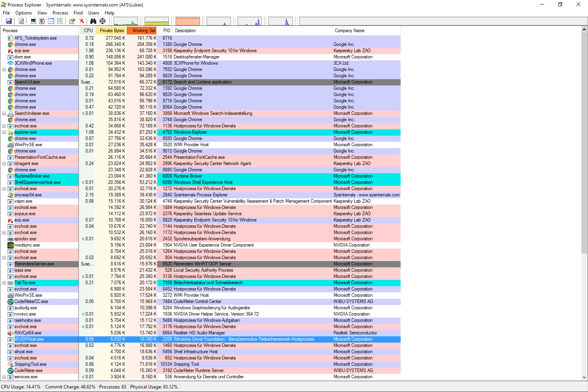The width and height of the screenshot is (588, 392).
Task: Toggle the Show Lower Pane toolbar icon
Action: (51, 21)
